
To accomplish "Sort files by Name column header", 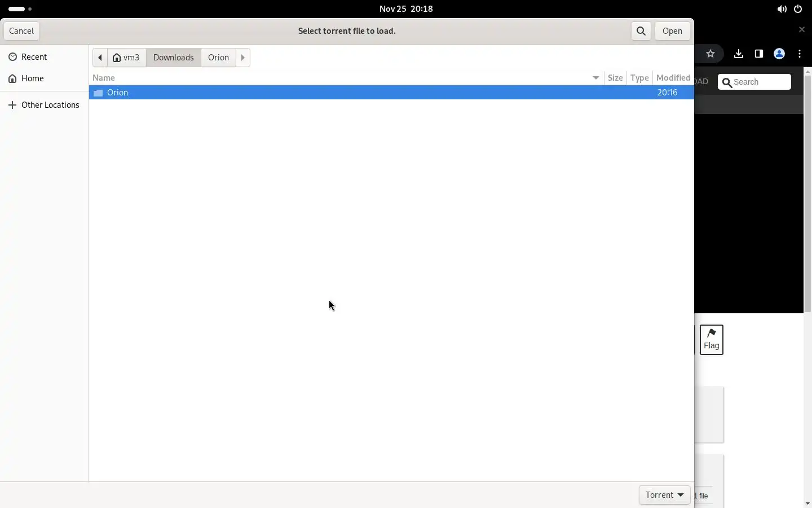I will 347,78.
